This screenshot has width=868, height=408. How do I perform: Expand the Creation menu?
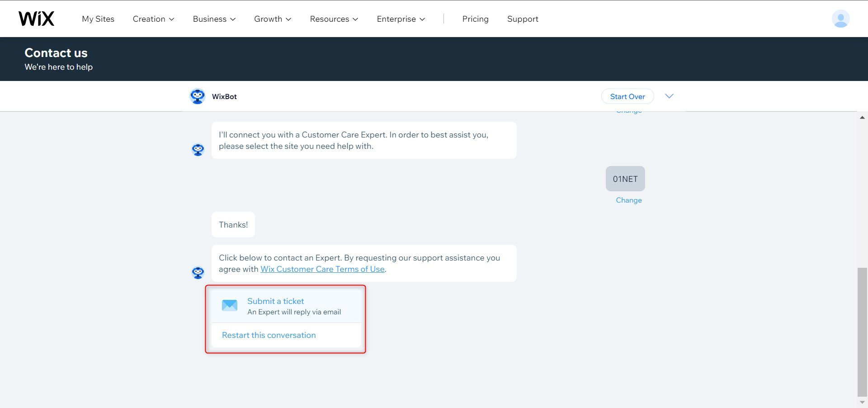[153, 19]
